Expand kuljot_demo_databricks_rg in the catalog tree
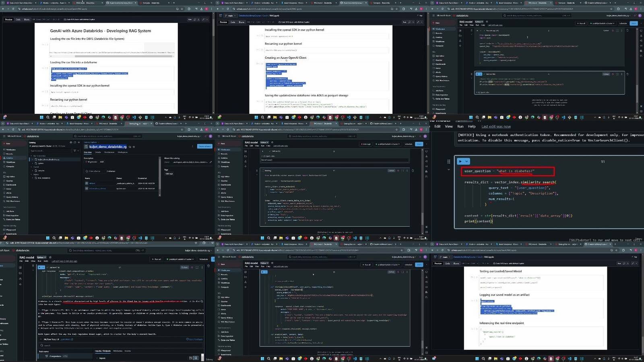 coord(33,159)
